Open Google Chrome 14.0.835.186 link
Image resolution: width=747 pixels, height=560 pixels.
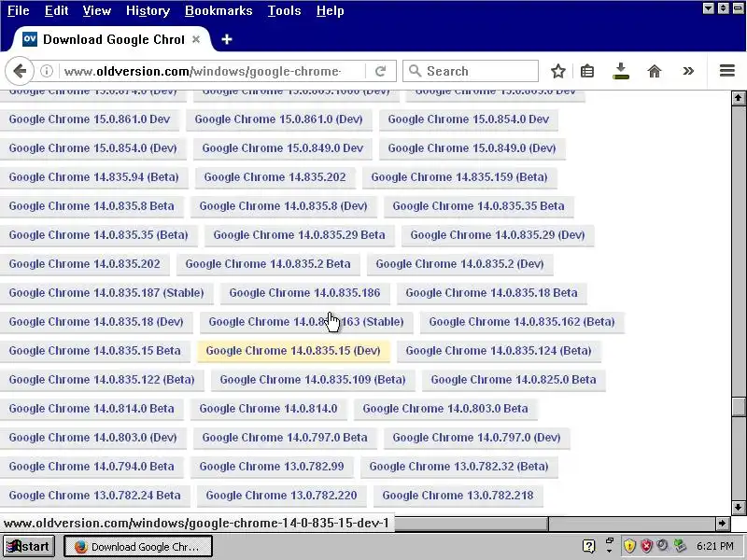click(x=304, y=293)
